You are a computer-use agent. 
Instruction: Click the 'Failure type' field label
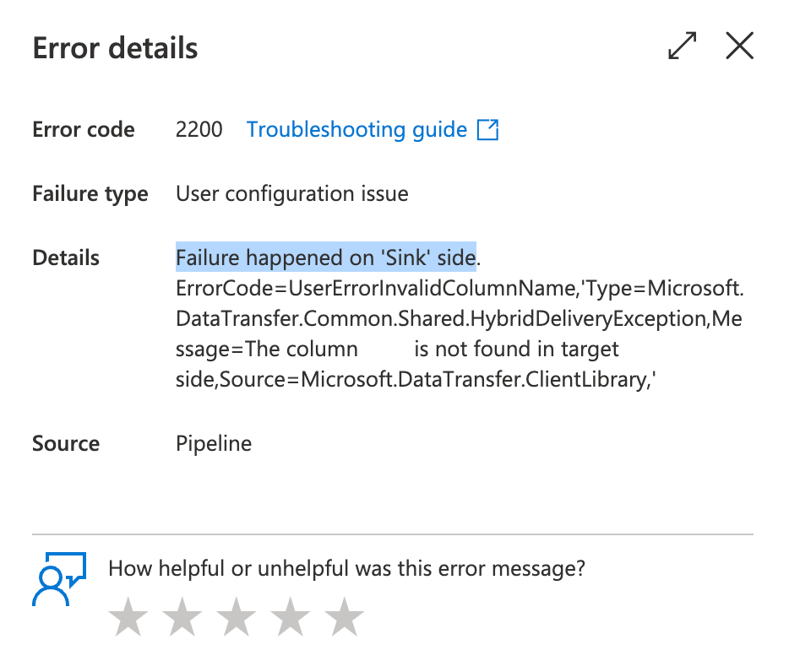tap(90, 194)
